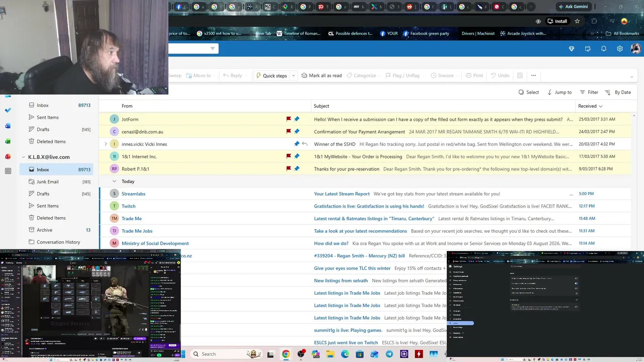Toggle Select mode for message list
This screenshot has width=644, height=362.
[x=529, y=92]
